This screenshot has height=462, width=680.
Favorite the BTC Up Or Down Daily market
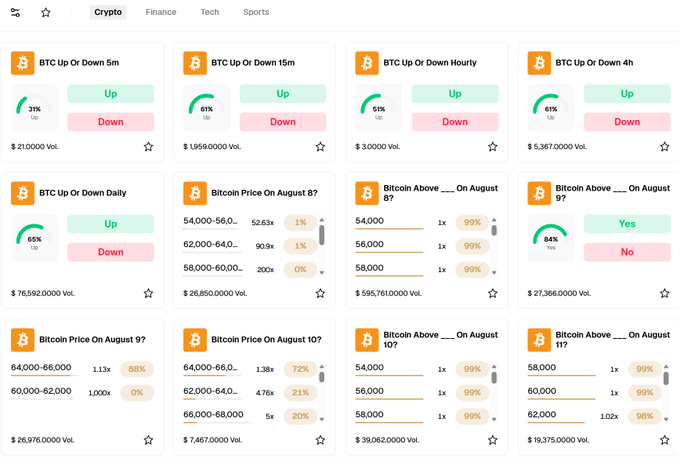[148, 293]
